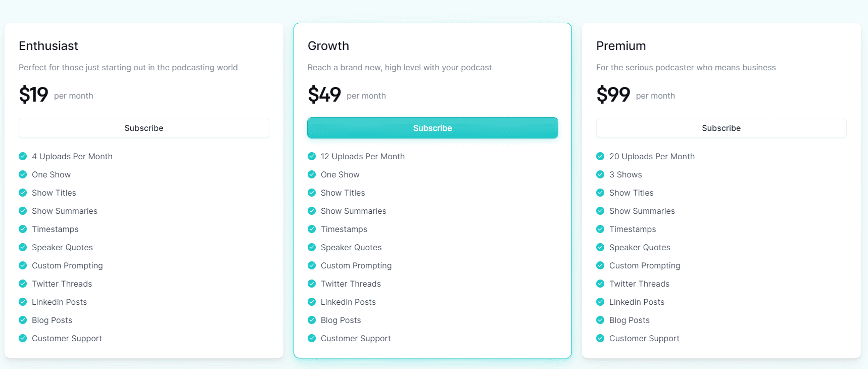This screenshot has width=868, height=369.
Task: Click the $19 price on Enthusiast
Action: 33,94
